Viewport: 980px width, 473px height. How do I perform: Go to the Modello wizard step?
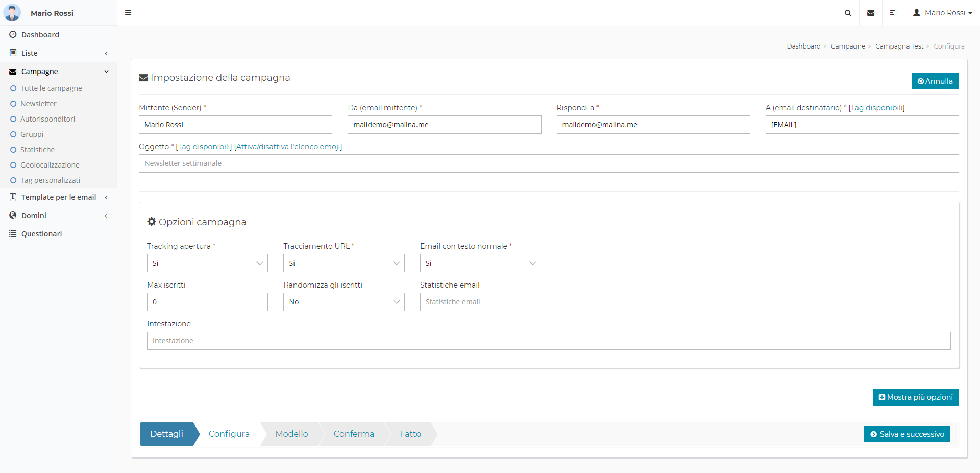pyautogui.click(x=291, y=434)
